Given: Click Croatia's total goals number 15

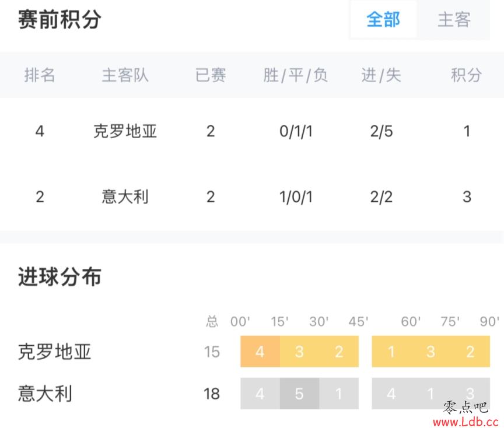Looking at the screenshot, I should coord(212,352).
